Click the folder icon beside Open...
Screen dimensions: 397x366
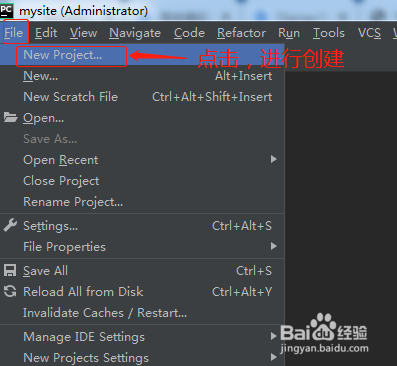[x=10, y=117]
